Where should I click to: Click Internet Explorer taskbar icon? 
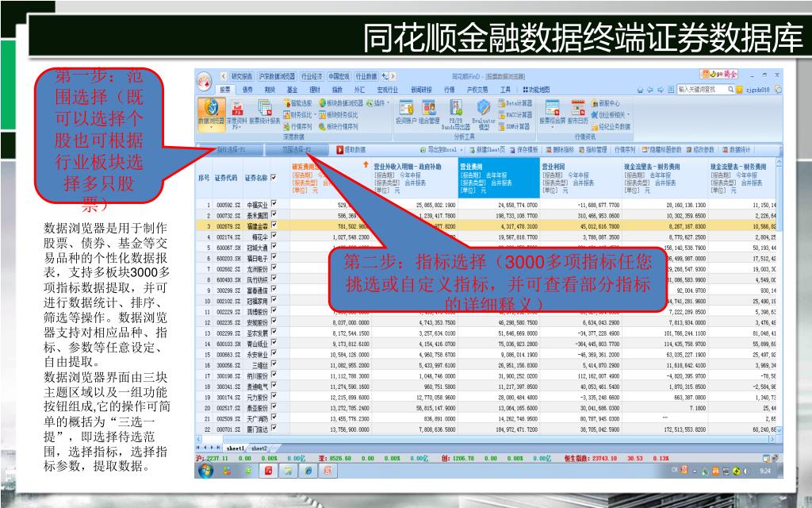click(x=308, y=471)
